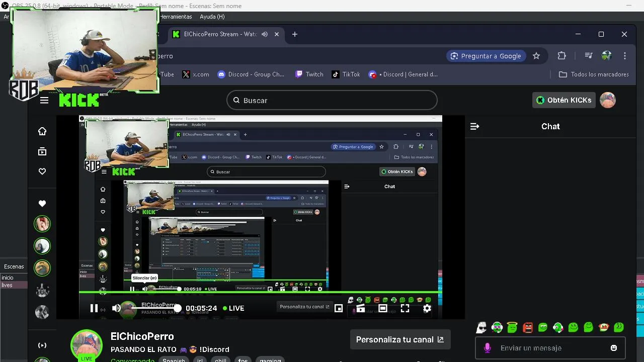Open the clip creation icon in player
Image resolution: width=644 pixels, height=362 pixels.
click(x=361, y=309)
